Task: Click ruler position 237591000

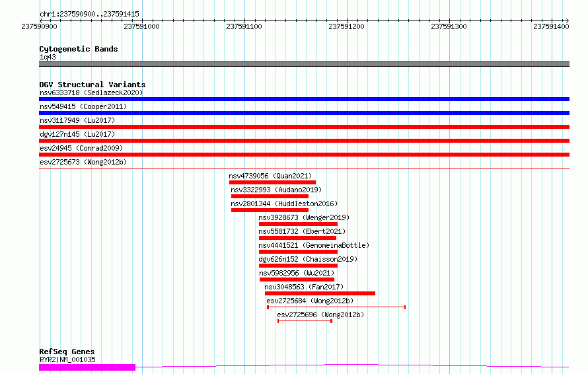Action: pos(142,26)
